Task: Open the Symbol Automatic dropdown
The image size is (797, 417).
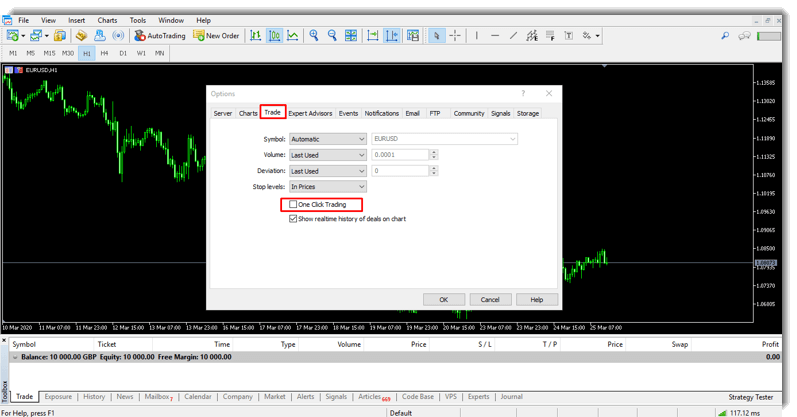Action: coord(327,139)
